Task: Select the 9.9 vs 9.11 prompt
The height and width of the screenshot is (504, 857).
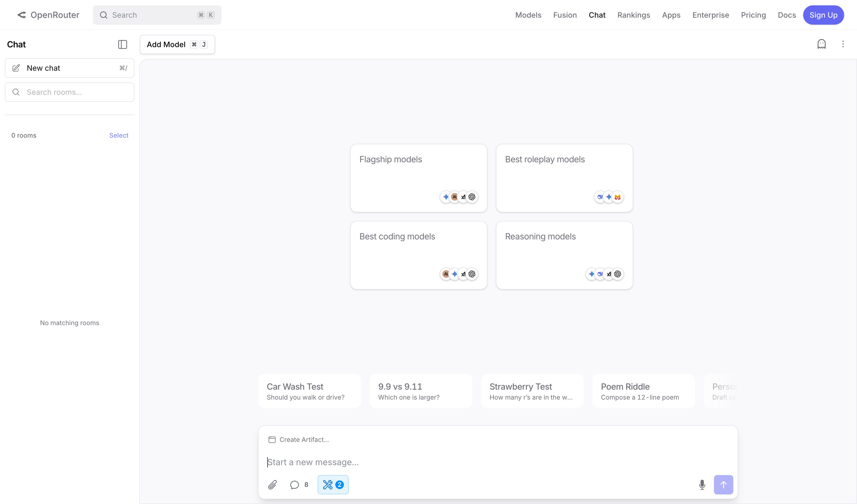Action: tap(421, 391)
